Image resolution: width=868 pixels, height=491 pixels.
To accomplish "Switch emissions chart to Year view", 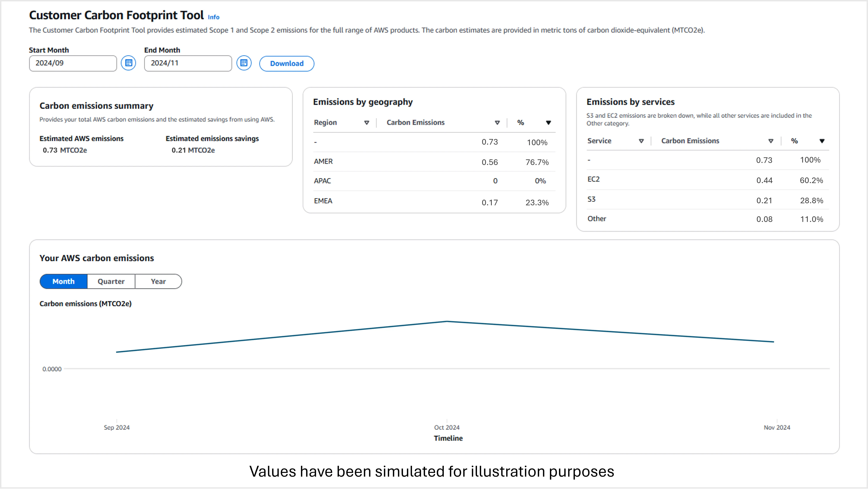I will click(158, 281).
